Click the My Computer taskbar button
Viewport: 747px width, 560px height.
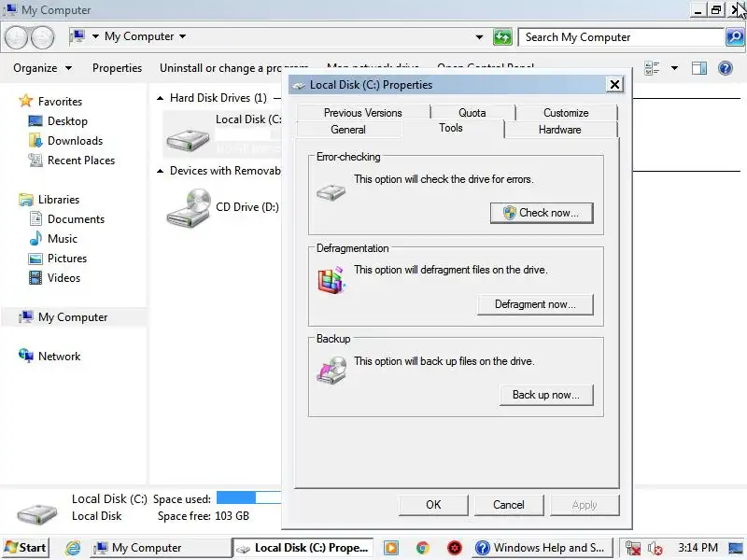[x=161, y=548]
